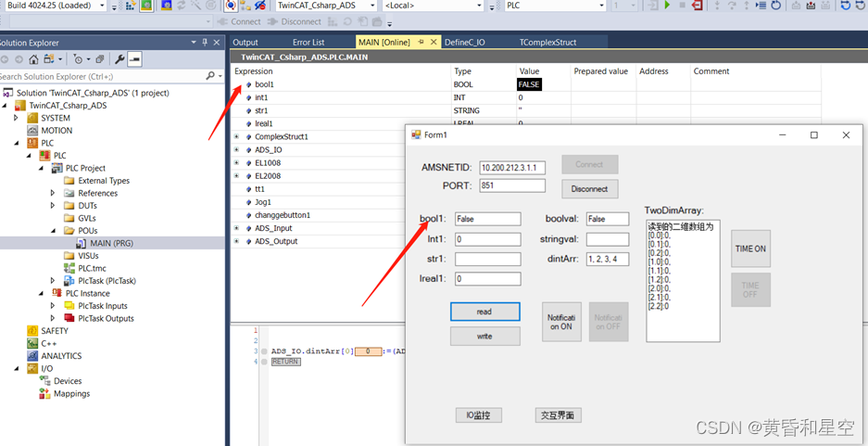The width and height of the screenshot is (868, 446).
Task: Open the DefineC_IO tab
Action: [465, 42]
